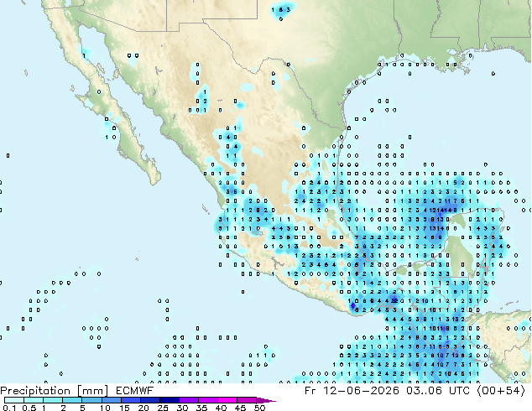Click the 0.5–1 mm legend swatch
The width and height of the screenshot is (532, 411).
coord(34,400)
